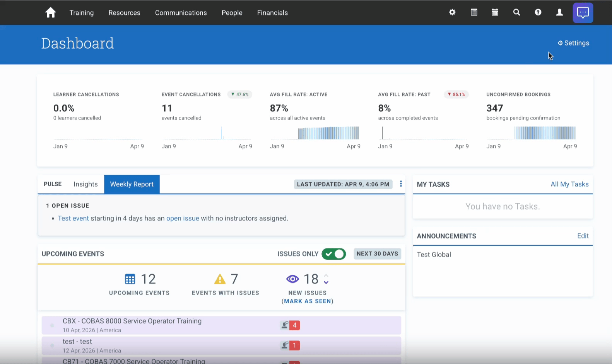Viewport: 612px width, 364px height.
Task: Open the help question mark icon
Action: coord(538,12)
